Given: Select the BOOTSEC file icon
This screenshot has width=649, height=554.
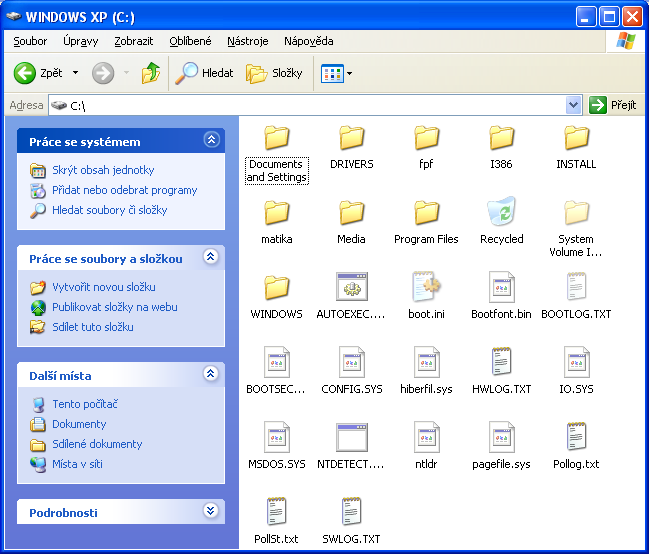Looking at the screenshot, I should point(276,362).
